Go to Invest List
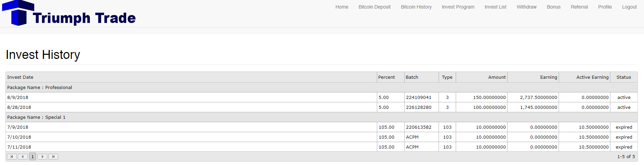 pos(495,7)
